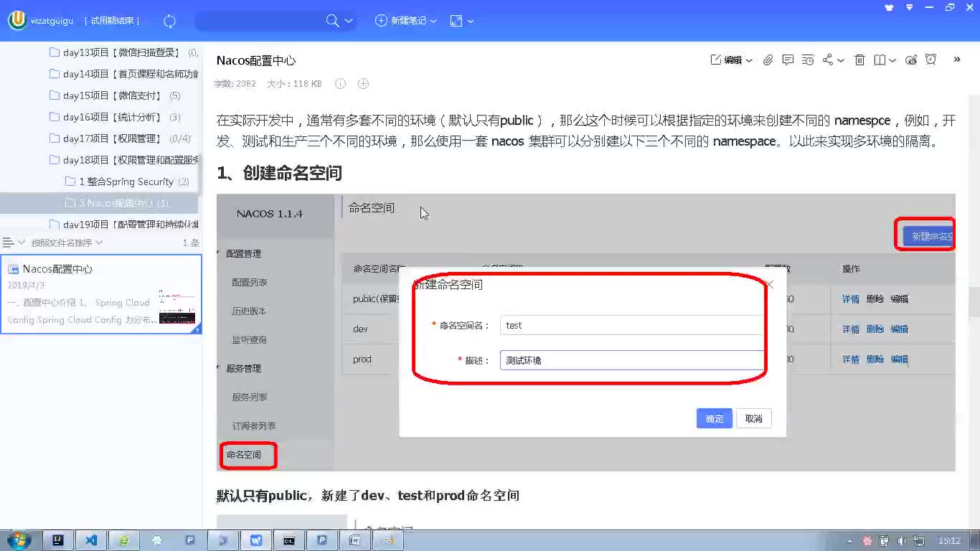Click the magnifier search icon
Viewport: 980px width, 551px height.
click(332, 21)
